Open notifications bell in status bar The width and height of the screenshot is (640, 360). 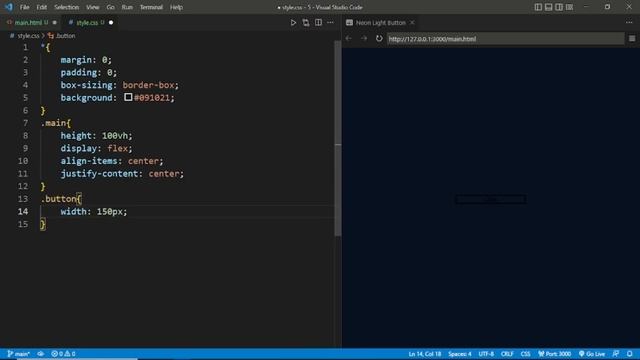[630, 354]
